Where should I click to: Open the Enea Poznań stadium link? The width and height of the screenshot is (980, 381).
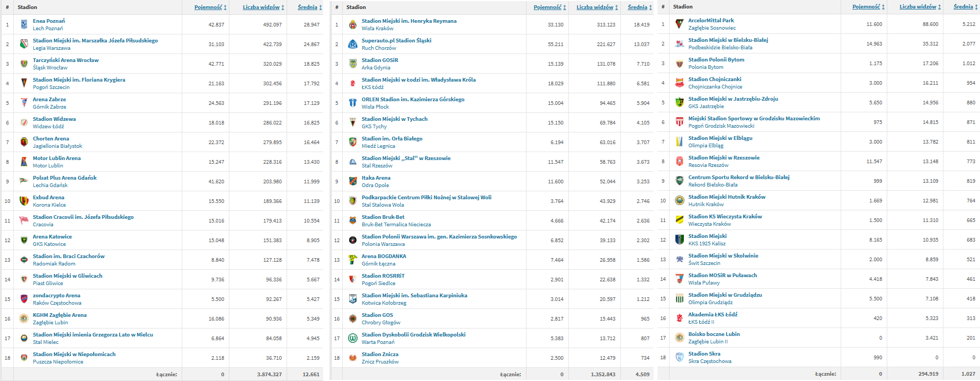(x=49, y=21)
